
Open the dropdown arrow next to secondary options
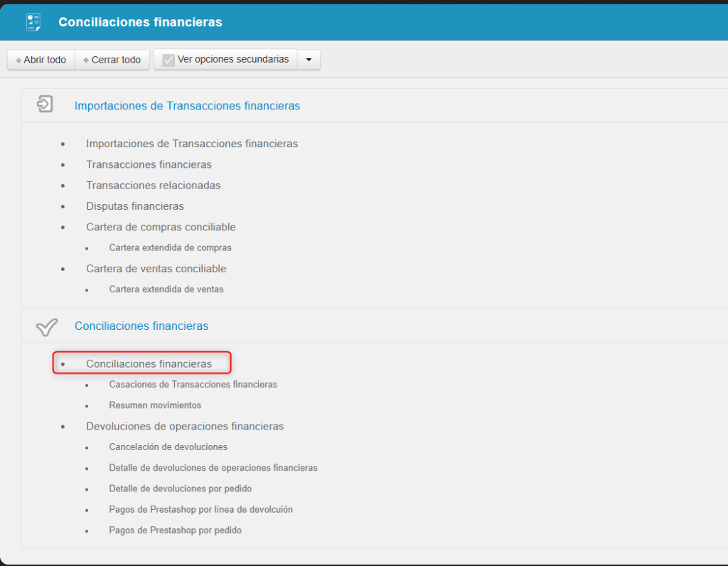tap(309, 60)
